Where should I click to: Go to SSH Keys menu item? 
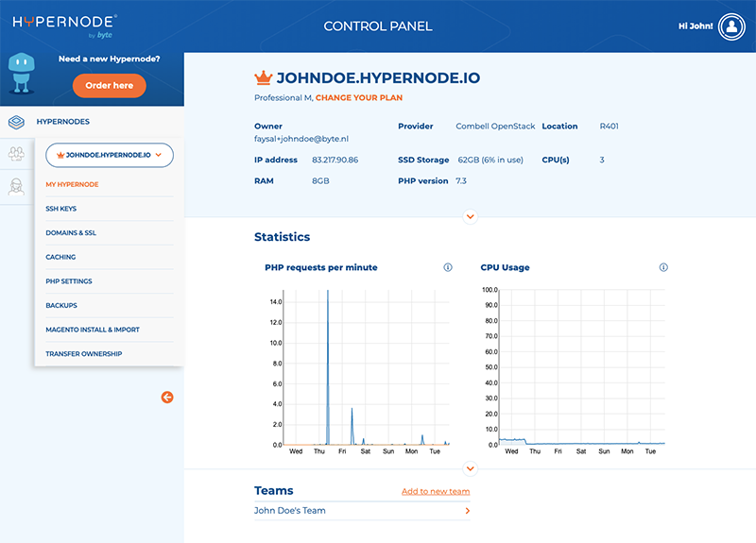pyautogui.click(x=61, y=208)
